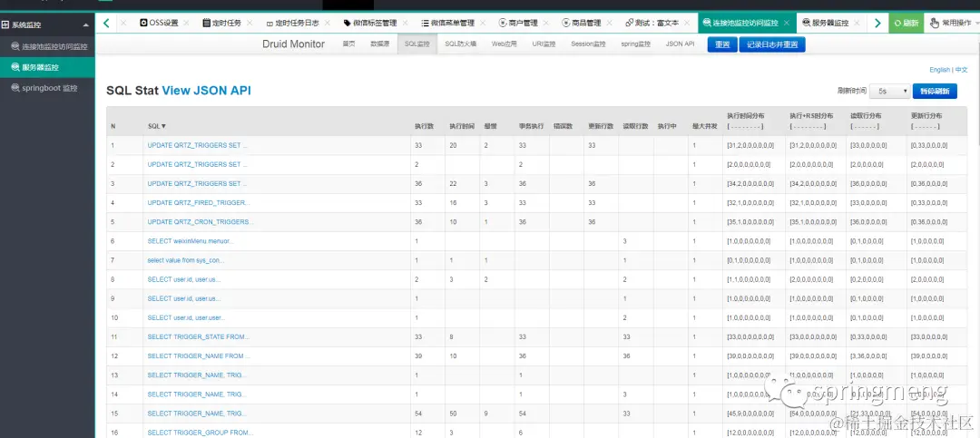Click the blue 重置 button
The height and width of the screenshot is (438, 980).
coord(722,45)
